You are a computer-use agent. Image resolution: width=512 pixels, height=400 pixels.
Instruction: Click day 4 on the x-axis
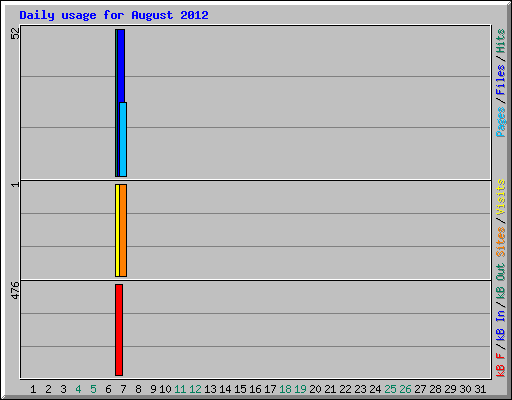tap(78, 389)
